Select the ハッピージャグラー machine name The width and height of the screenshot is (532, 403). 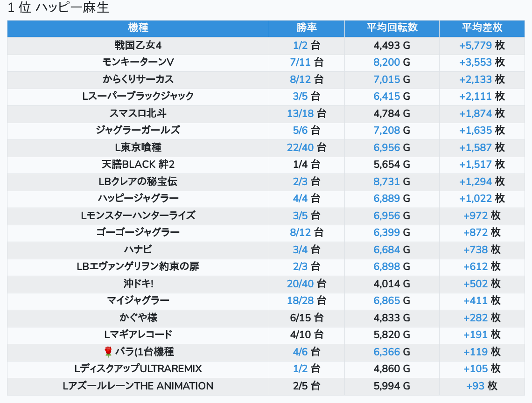coord(138,198)
